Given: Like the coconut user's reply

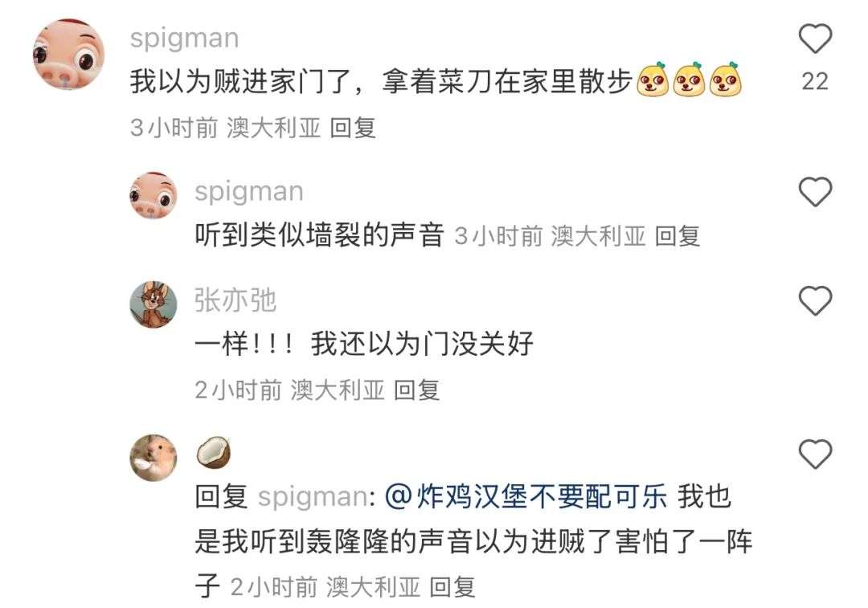Looking at the screenshot, I should coord(816,454).
